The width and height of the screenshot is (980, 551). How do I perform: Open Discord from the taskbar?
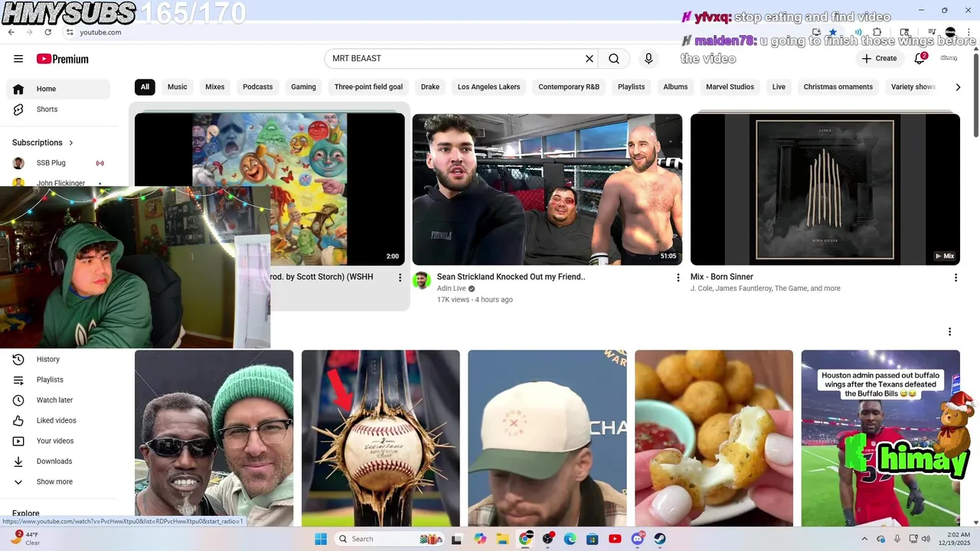point(638,539)
